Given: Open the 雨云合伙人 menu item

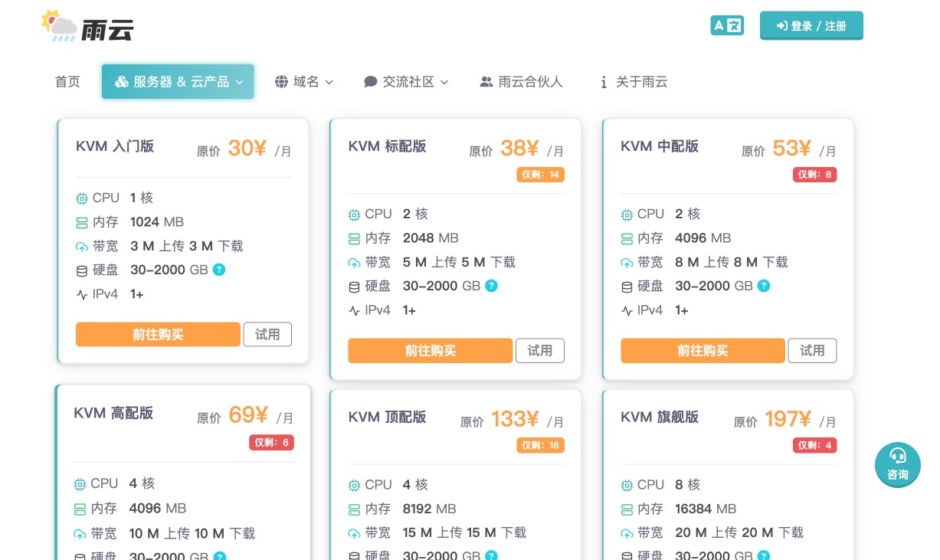Looking at the screenshot, I should [522, 82].
